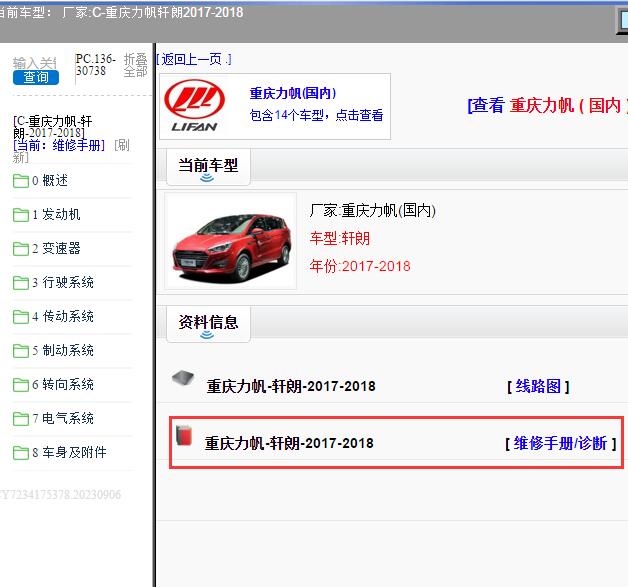
Task: Click the red book icon in 维修手册 row
Action: (184, 435)
